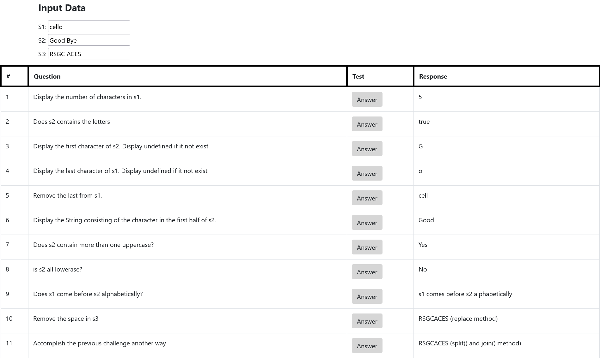
Task: Click response '5' in row 1
Action: point(420,97)
